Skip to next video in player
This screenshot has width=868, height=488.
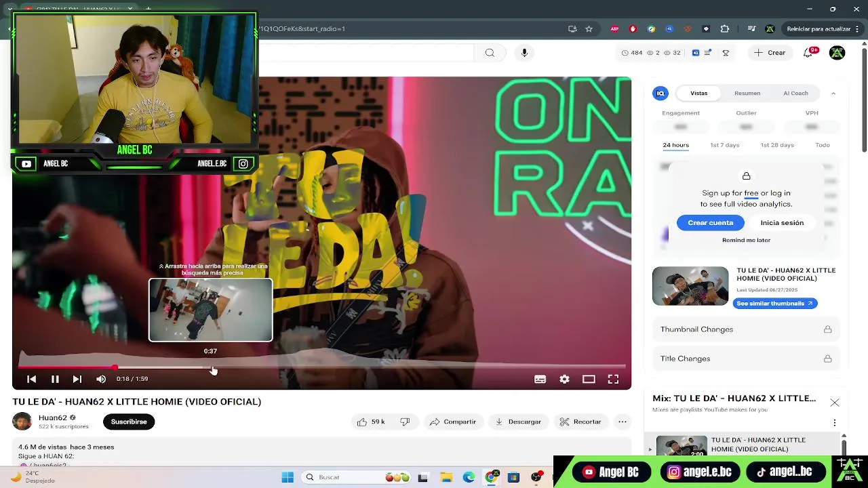(x=77, y=379)
